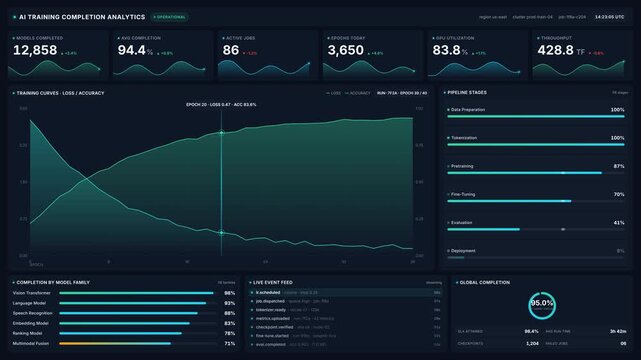
Task: Select the GPU Utilization 83.8% card
Action: (x=477, y=55)
